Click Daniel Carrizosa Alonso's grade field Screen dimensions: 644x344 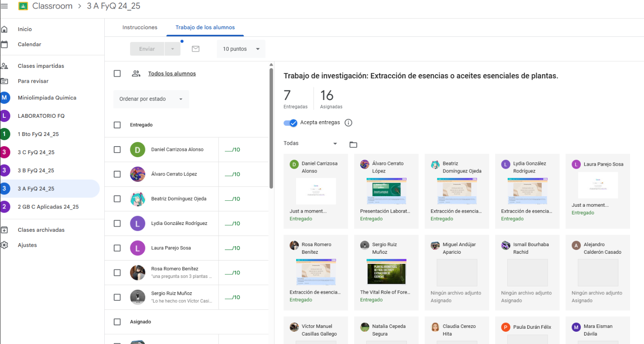coord(232,150)
